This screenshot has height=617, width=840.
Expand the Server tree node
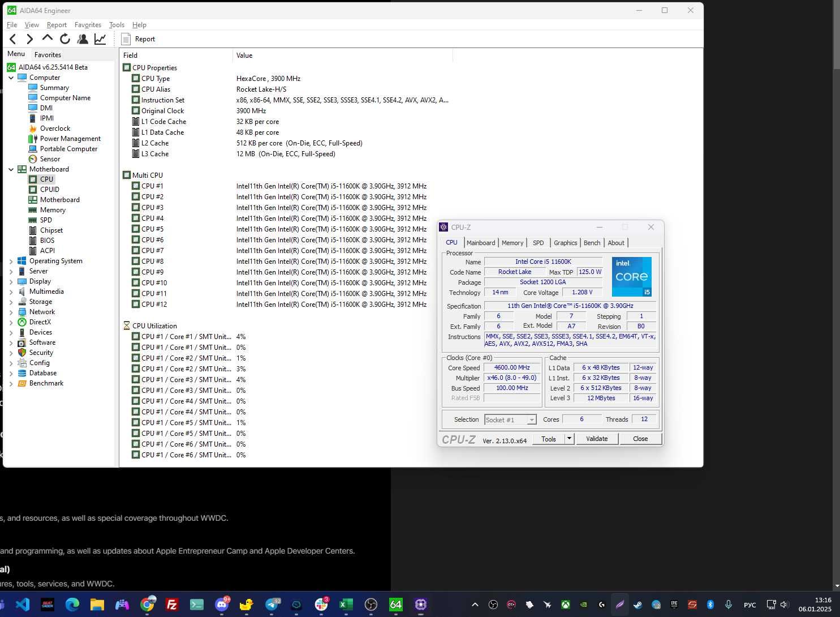[x=11, y=271]
